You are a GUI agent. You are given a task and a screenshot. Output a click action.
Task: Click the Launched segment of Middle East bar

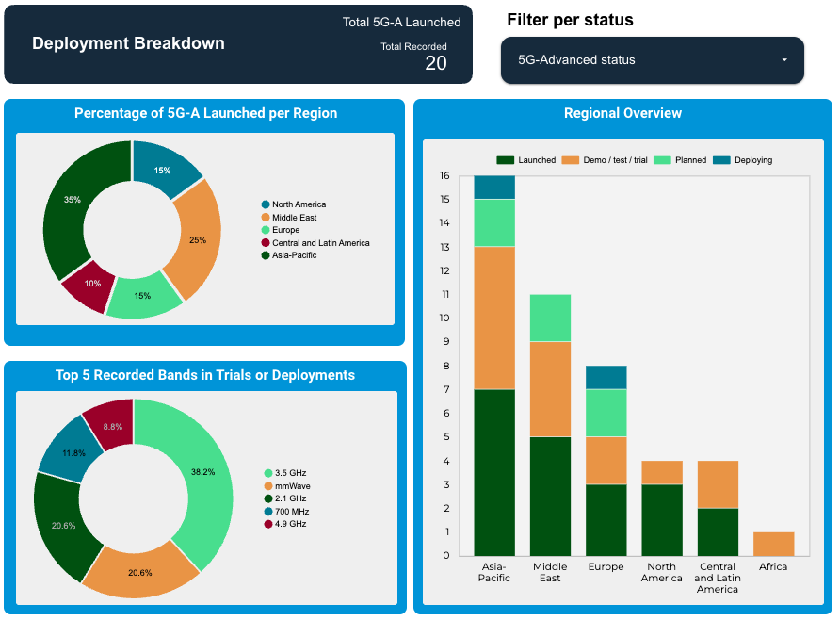[x=550, y=496]
